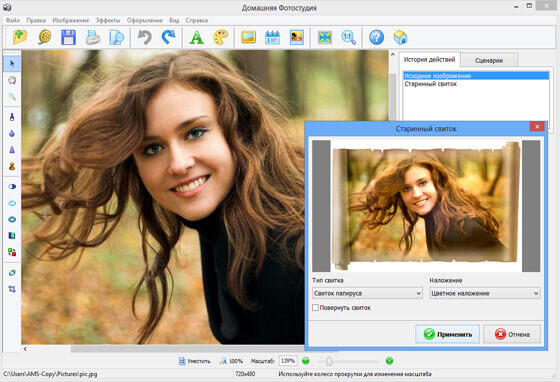Redo the action with blue arrow
The image size is (560, 382).
[x=168, y=37]
